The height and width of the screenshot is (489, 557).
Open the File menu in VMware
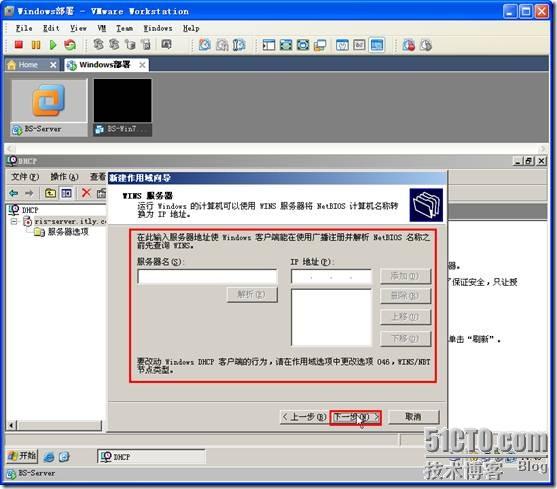(24, 28)
